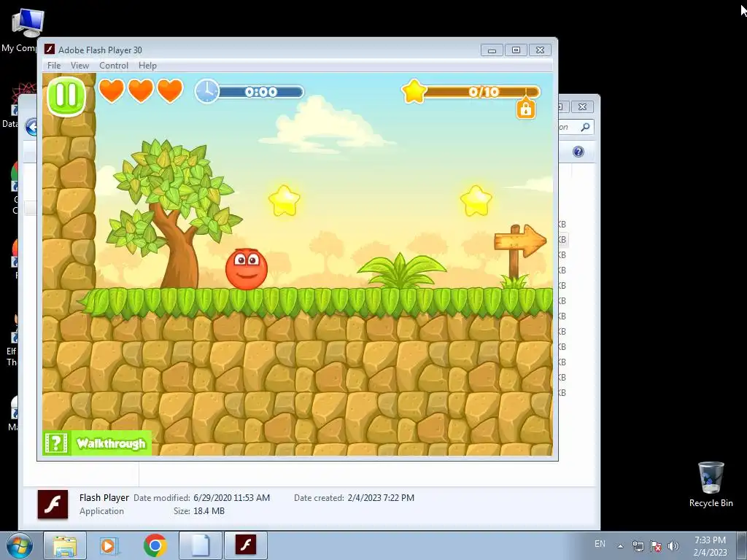
Task: Show hidden tray icons arrow
Action: tap(620, 546)
